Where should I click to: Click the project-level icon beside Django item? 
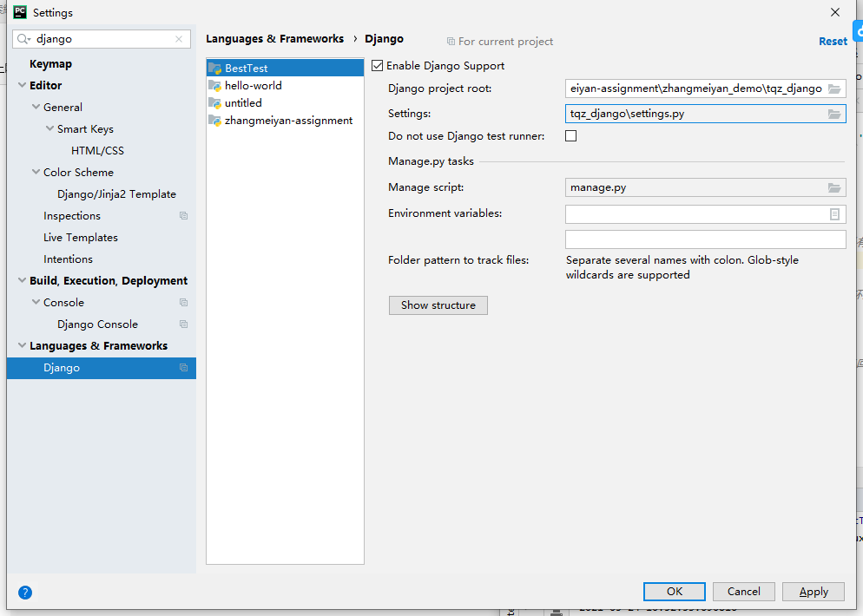pyautogui.click(x=184, y=367)
